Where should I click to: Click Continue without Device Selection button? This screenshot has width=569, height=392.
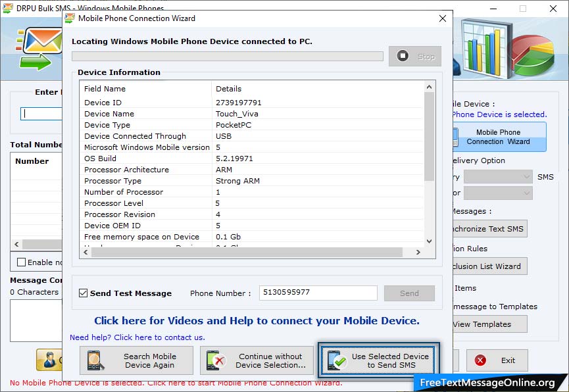257,360
